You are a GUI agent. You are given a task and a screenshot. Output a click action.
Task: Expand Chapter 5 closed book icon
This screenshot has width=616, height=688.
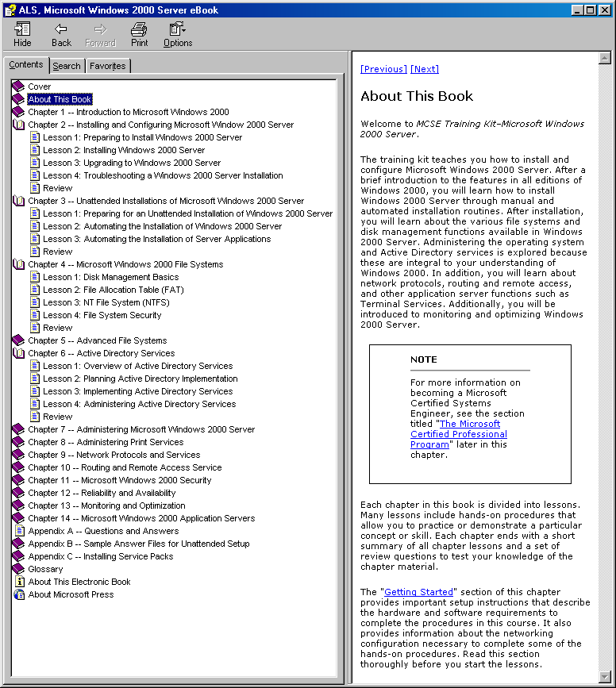coord(18,340)
